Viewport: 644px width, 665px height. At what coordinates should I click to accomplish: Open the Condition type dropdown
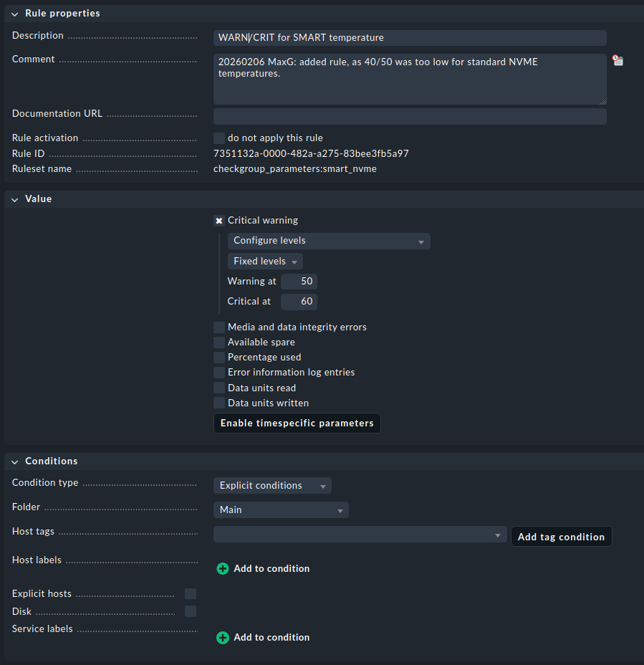pos(272,486)
